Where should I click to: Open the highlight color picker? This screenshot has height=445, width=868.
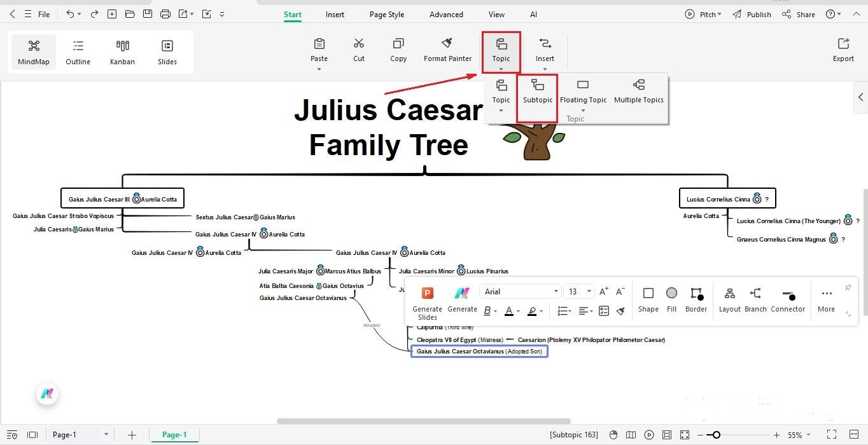pyautogui.click(x=532, y=311)
